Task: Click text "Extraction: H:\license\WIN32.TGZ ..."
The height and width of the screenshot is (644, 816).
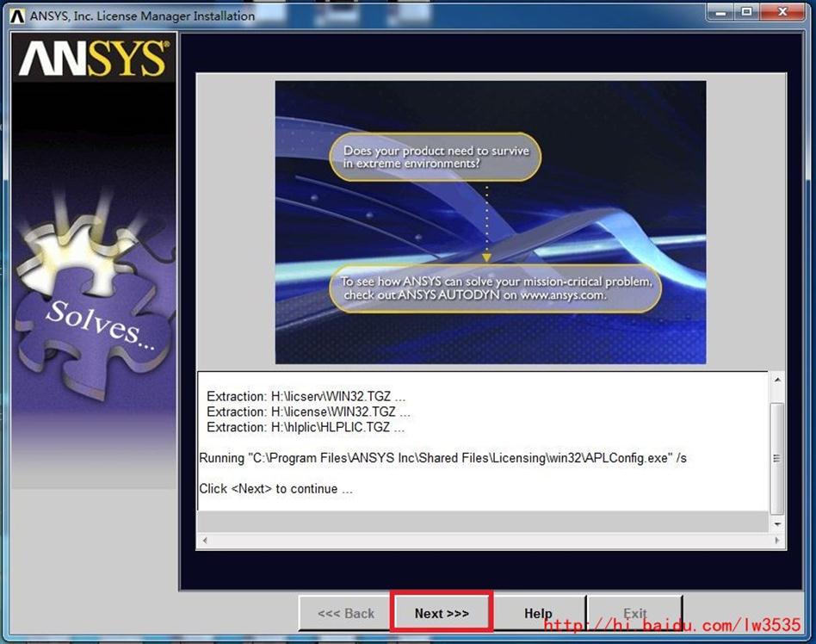Action: pos(308,412)
